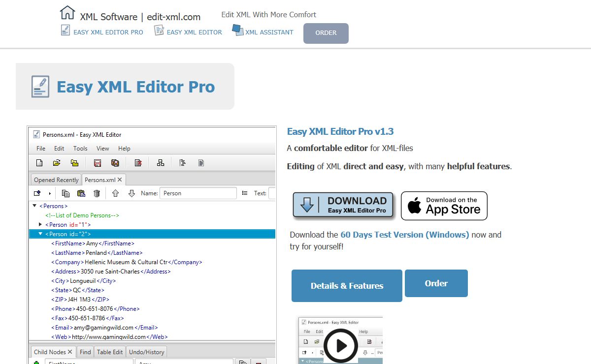The image size is (591, 364).
Task: Click the paste clipboard icon
Action: (81, 193)
